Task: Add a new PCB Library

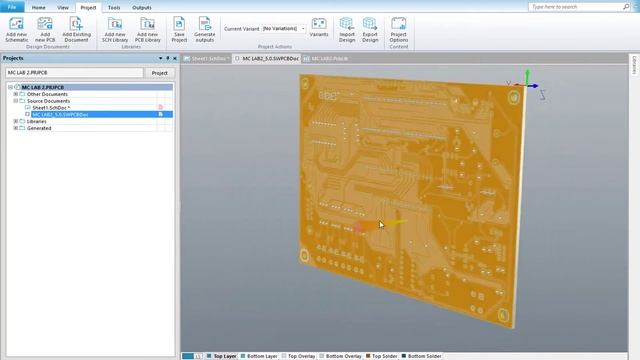Action: (147, 29)
